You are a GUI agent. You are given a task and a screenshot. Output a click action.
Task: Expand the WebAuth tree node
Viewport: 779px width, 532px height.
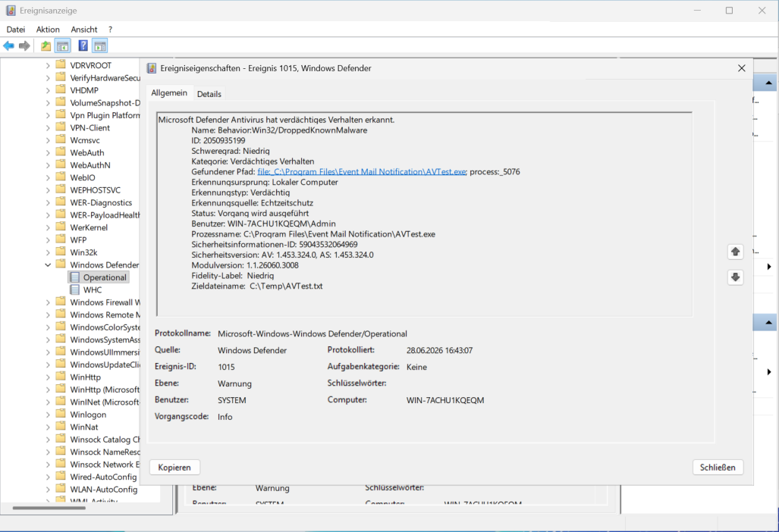tap(48, 153)
